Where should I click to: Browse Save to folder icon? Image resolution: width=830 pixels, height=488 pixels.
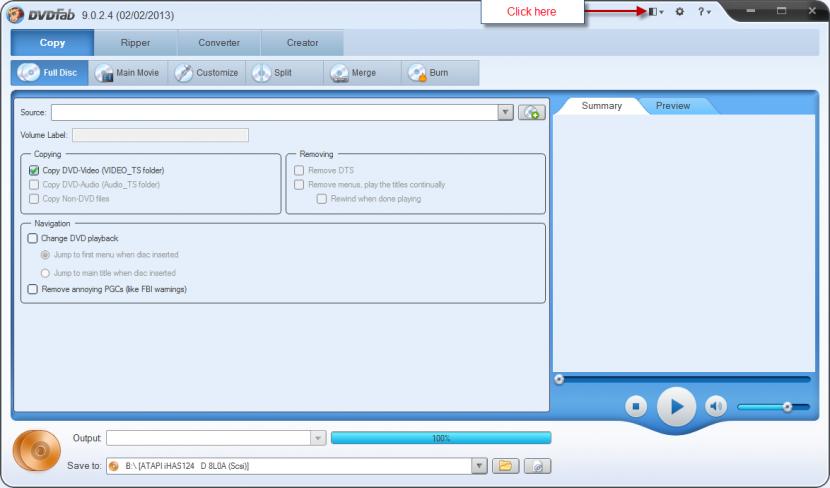point(506,466)
